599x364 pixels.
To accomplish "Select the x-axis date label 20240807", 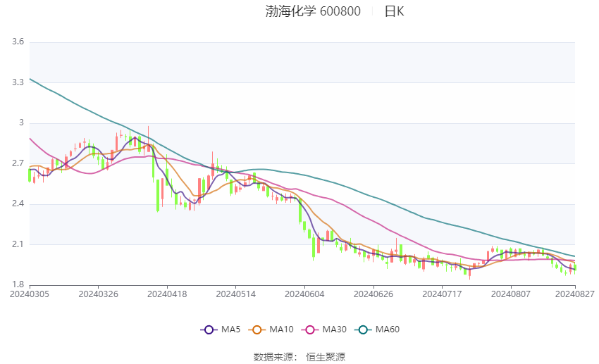I will pyautogui.click(x=511, y=294).
